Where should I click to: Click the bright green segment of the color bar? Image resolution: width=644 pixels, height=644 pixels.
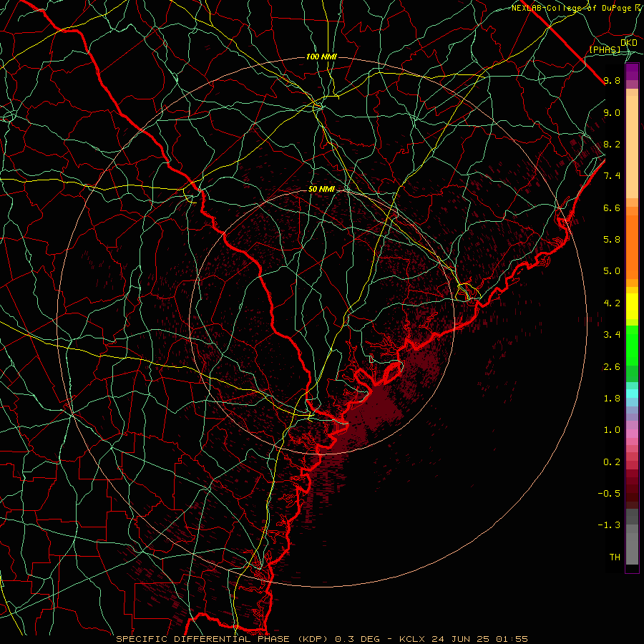click(x=632, y=345)
